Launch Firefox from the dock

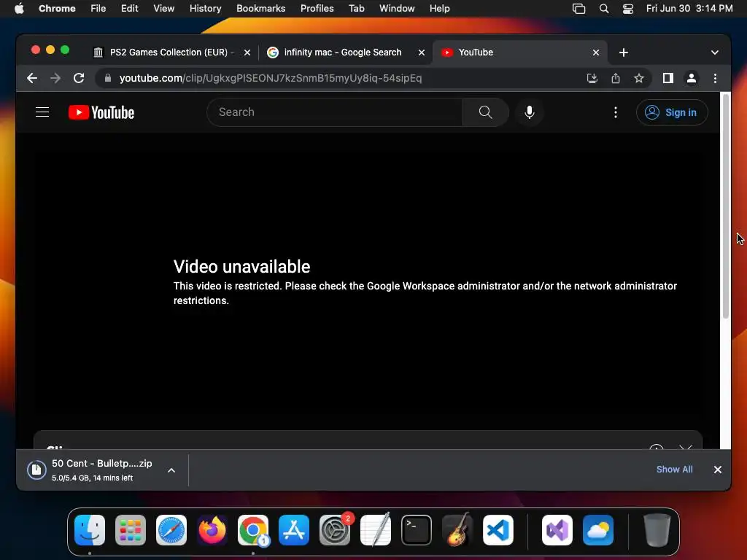[x=212, y=530]
